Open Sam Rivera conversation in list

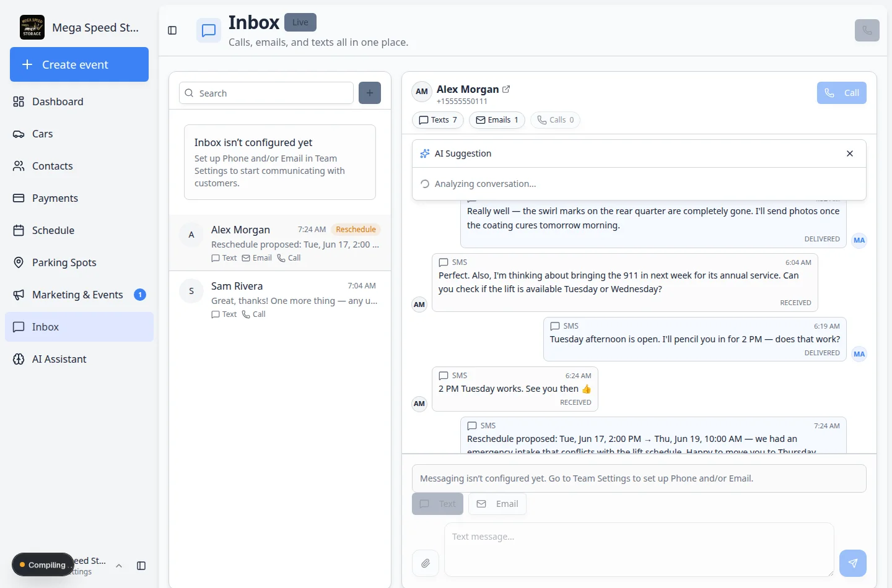pyautogui.click(x=280, y=299)
